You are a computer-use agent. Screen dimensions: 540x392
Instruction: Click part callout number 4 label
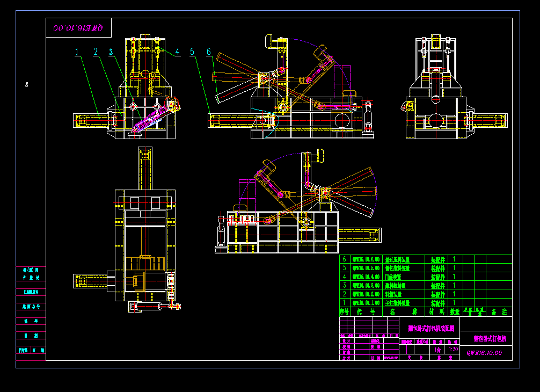tap(176, 52)
